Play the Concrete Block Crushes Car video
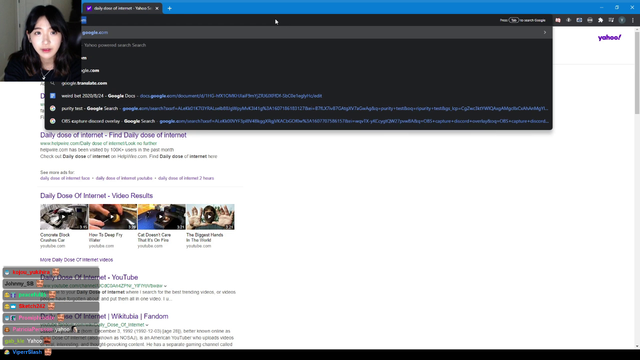 tap(64, 217)
